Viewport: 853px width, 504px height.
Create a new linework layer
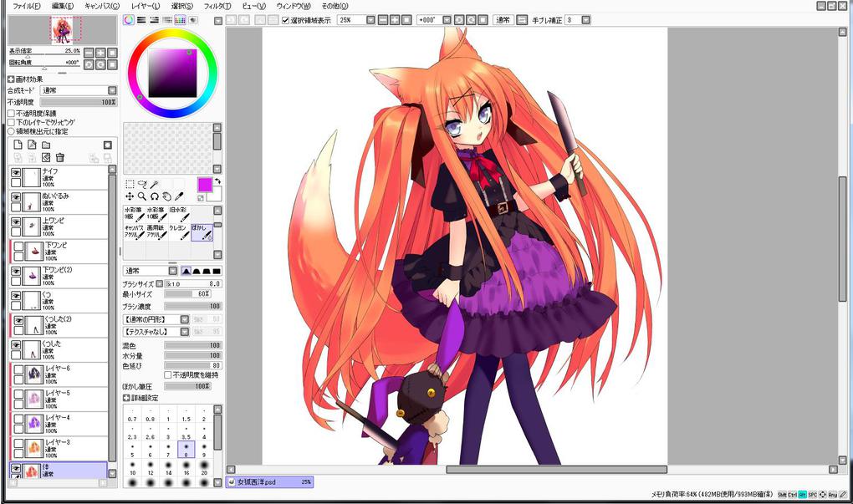[x=32, y=145]
